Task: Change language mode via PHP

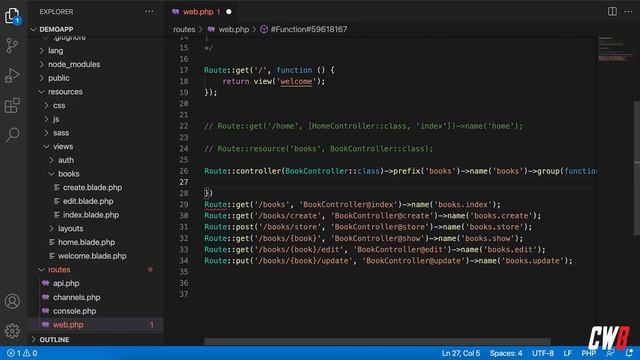Action: point(589,353)
